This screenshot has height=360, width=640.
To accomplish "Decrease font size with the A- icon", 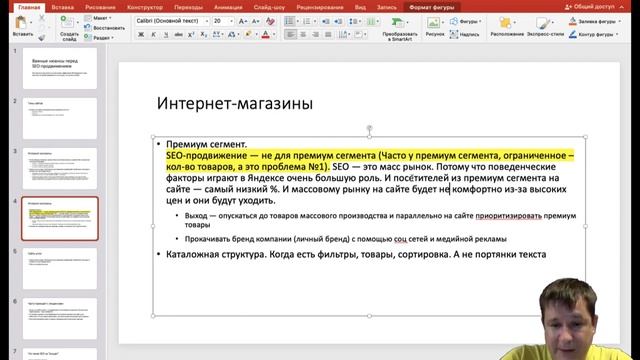I will click(256, 21).
